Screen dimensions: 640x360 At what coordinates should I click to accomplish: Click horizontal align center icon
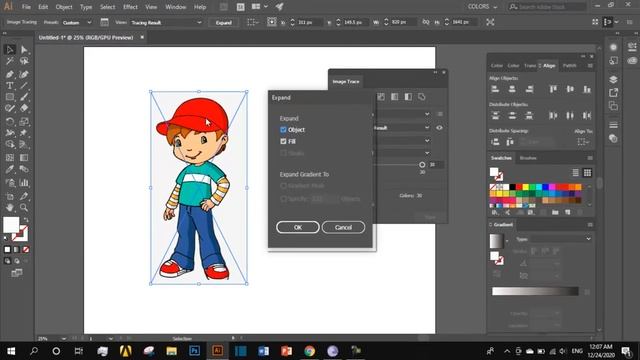point(512,89)
